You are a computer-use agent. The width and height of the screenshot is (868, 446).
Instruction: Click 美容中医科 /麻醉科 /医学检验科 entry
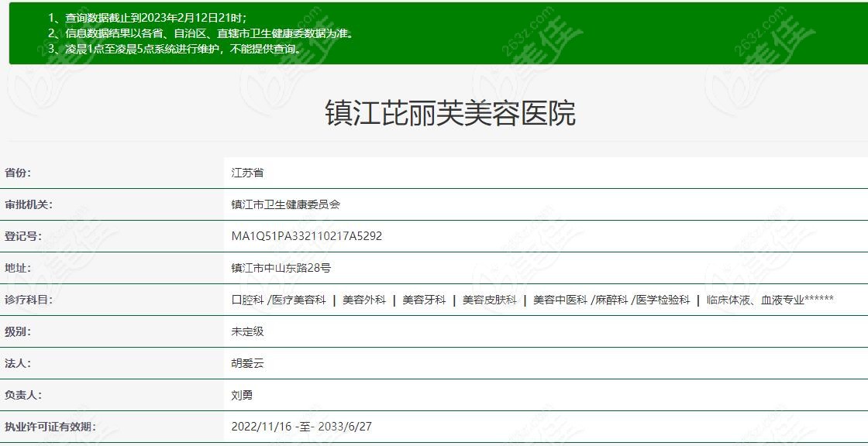tap(611, 300)
